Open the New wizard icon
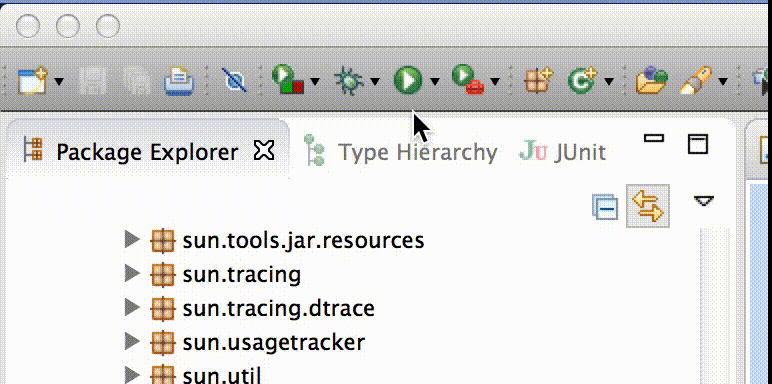This screenshot has height=384, width=772. (x=32, y=80)
